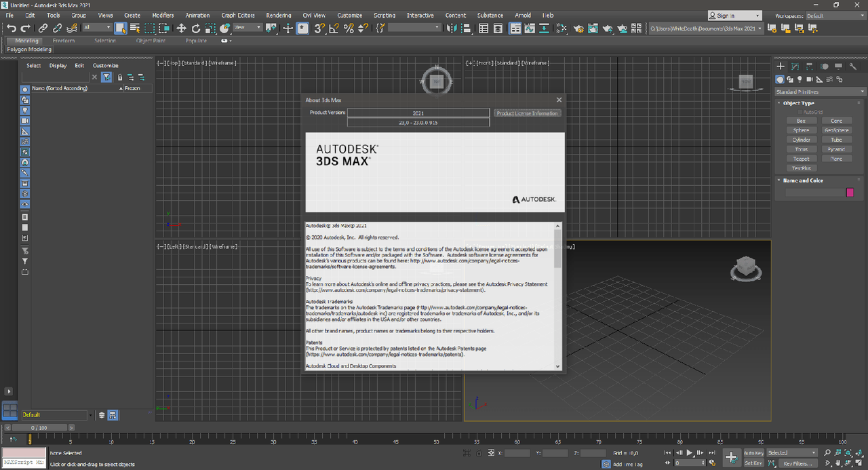The image size is (868, 470).
Task: Toggle the Spinner Snap icon
Action: tap(363, 28)
